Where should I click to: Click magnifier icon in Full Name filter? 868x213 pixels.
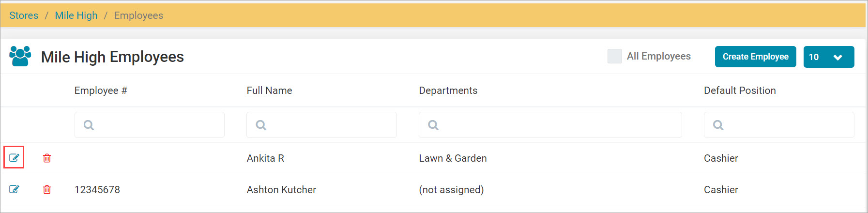[261, 125]
